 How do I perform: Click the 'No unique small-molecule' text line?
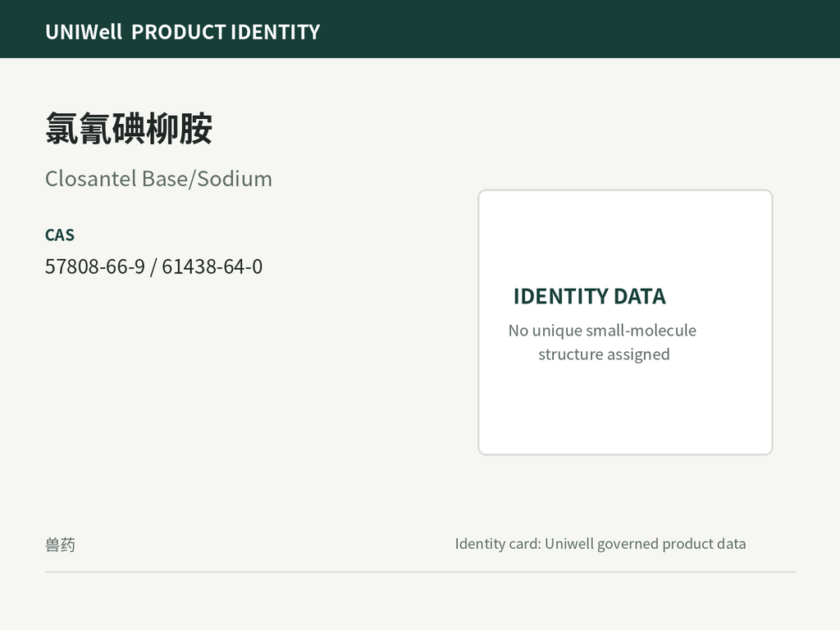[602, 331]
